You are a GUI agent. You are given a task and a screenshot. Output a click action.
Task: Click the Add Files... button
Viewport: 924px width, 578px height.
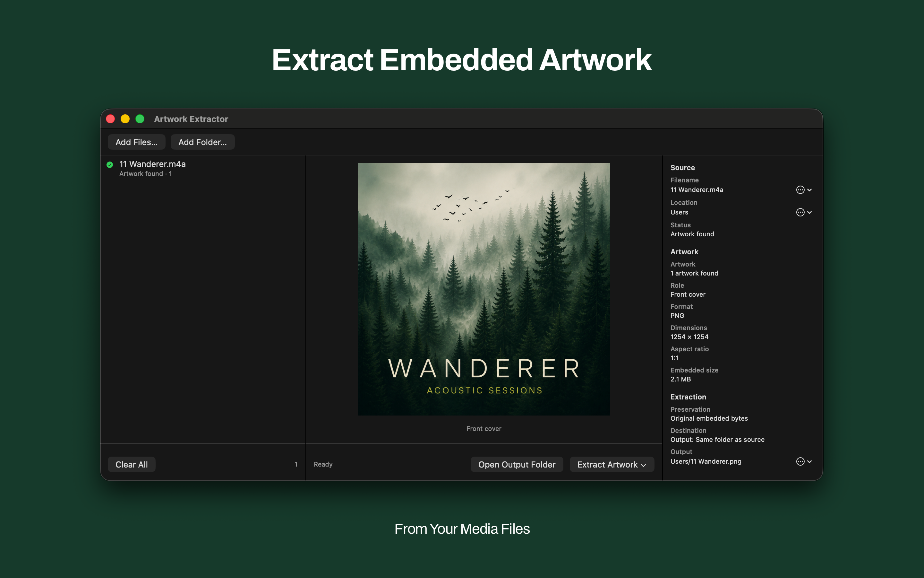point(136,142)
